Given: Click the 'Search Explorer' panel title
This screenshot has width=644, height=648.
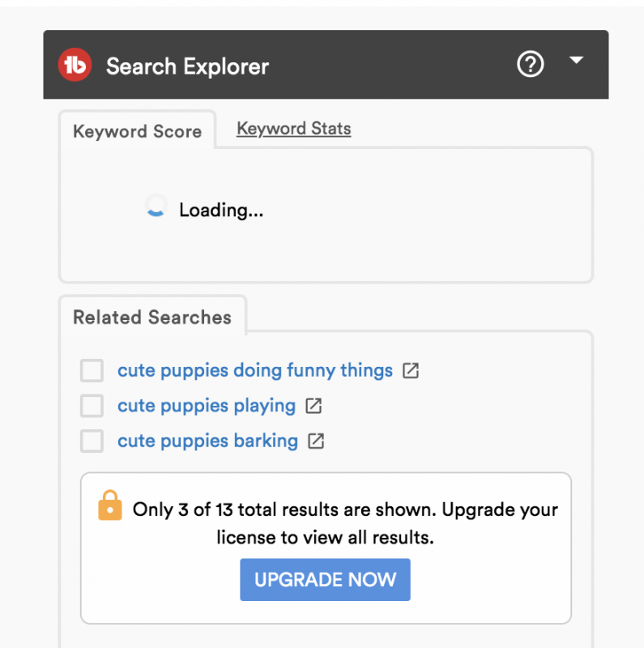Looking at the screenshot, I should [x=187, y=66].
